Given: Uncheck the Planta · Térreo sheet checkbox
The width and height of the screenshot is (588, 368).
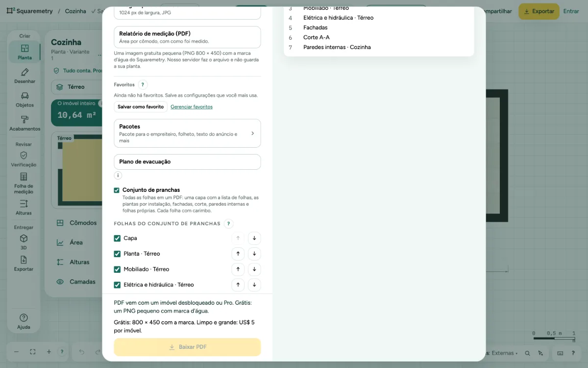Looking at the screenshot, I should point(117,254).
